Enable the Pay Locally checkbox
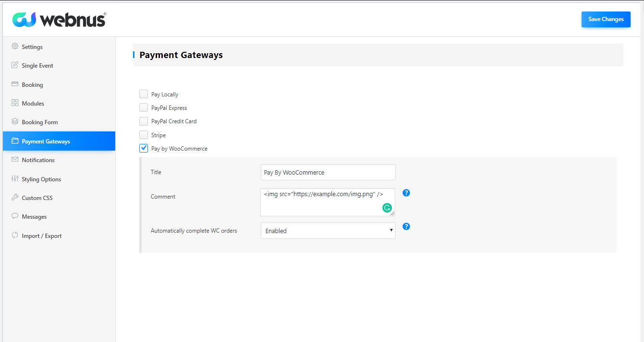Image resolution: width=644 pixels, height=342 pixels. coord(144,94)
